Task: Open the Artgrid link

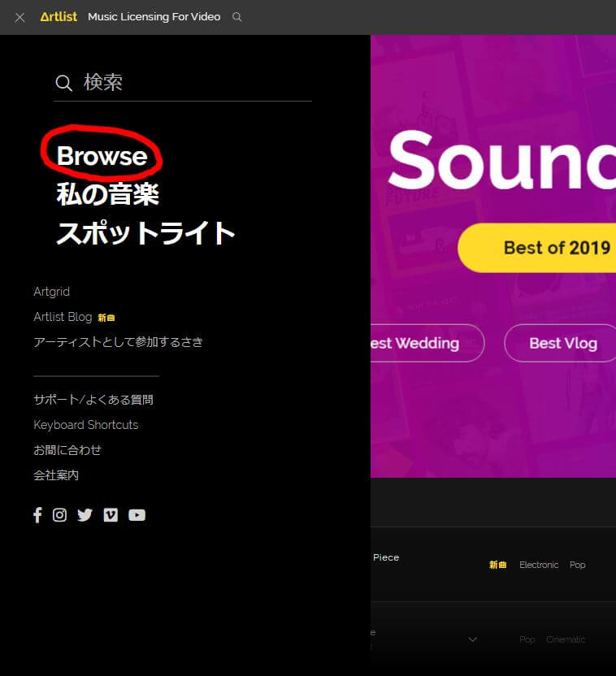Action: (52, 292)
